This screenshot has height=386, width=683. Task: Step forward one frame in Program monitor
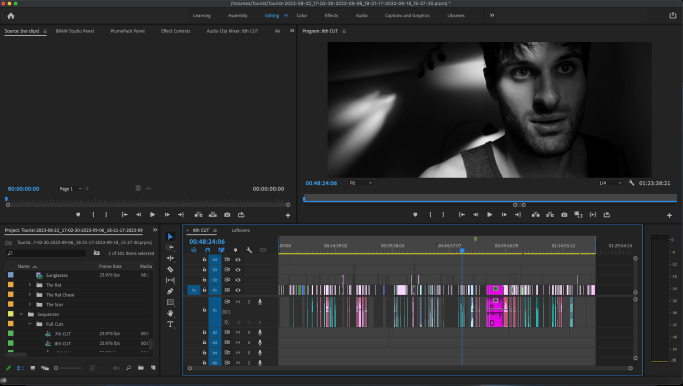[x=504, y=215]
